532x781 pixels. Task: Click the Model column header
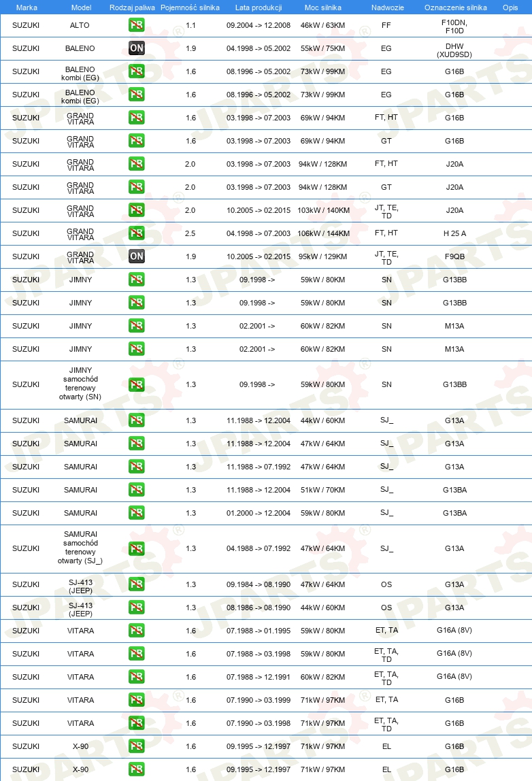click(81, 7)
